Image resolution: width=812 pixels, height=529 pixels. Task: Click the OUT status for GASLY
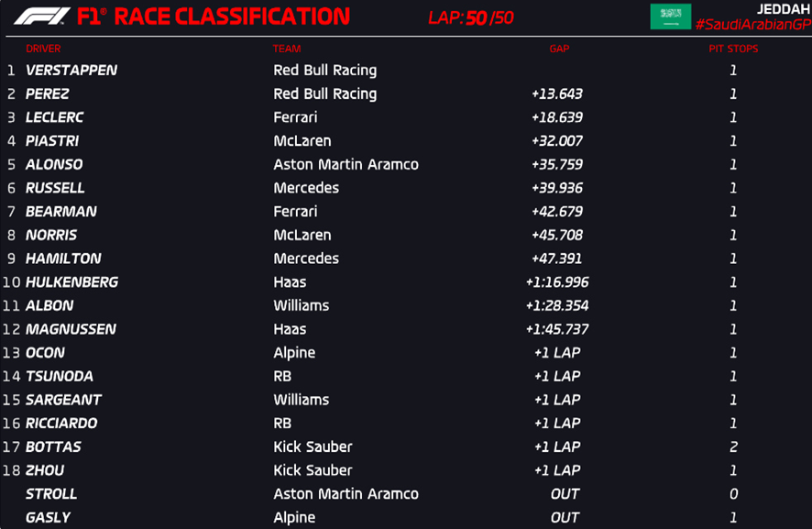click(x=565, y=518)
